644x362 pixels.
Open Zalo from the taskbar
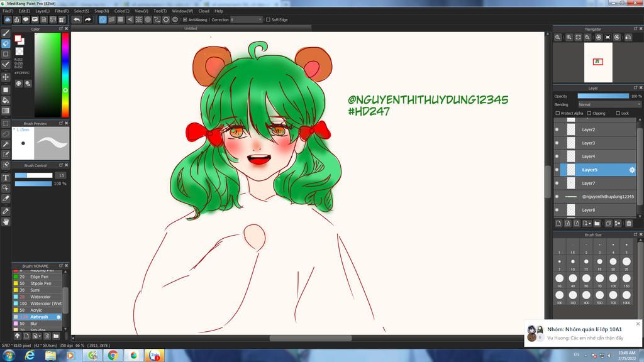click(x=155, y=355)
